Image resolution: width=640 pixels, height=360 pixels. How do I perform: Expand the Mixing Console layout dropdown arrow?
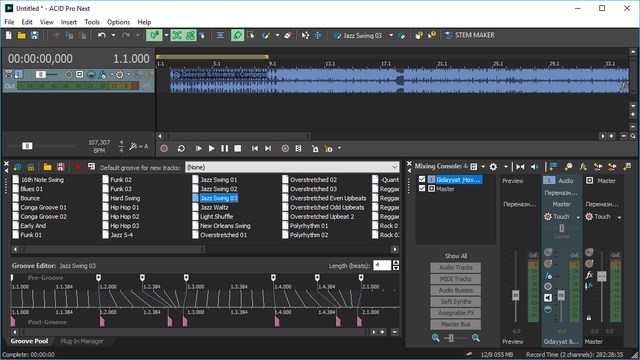[x=483, y=167]
